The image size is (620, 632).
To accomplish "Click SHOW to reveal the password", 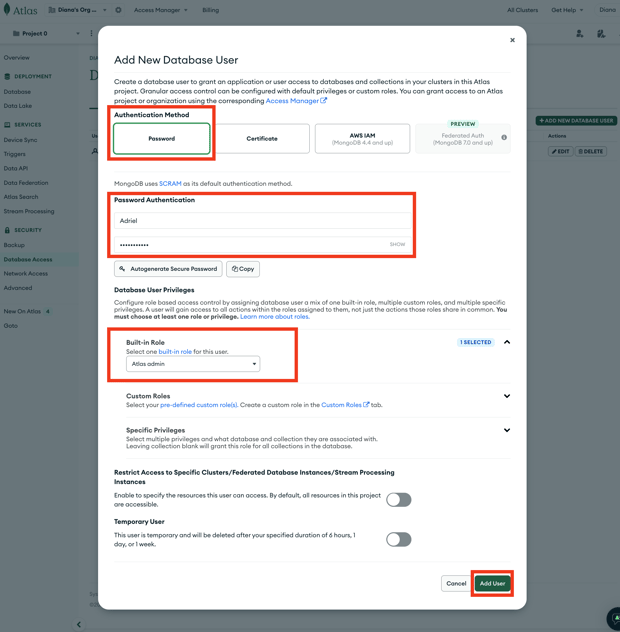I will point(397,244).
